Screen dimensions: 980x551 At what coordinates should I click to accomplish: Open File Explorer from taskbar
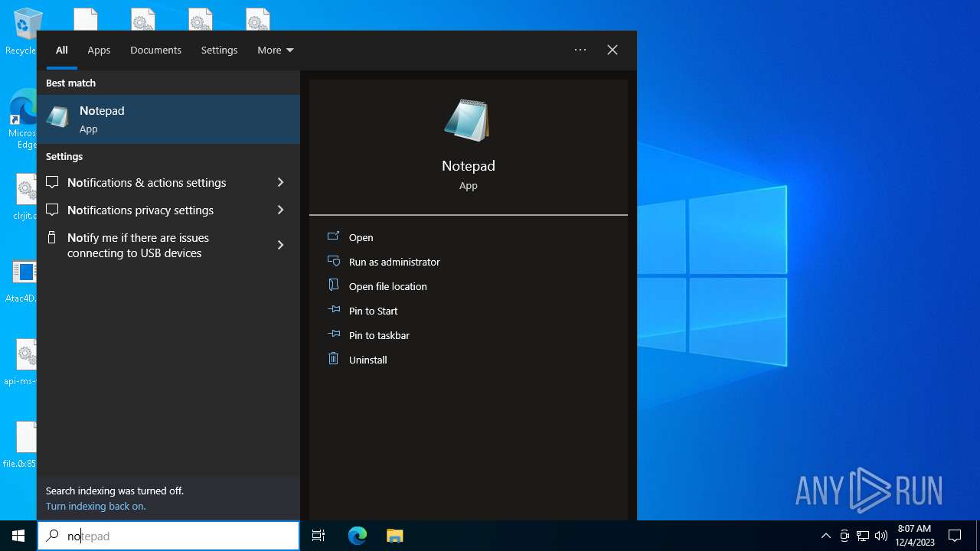point(394,536)
